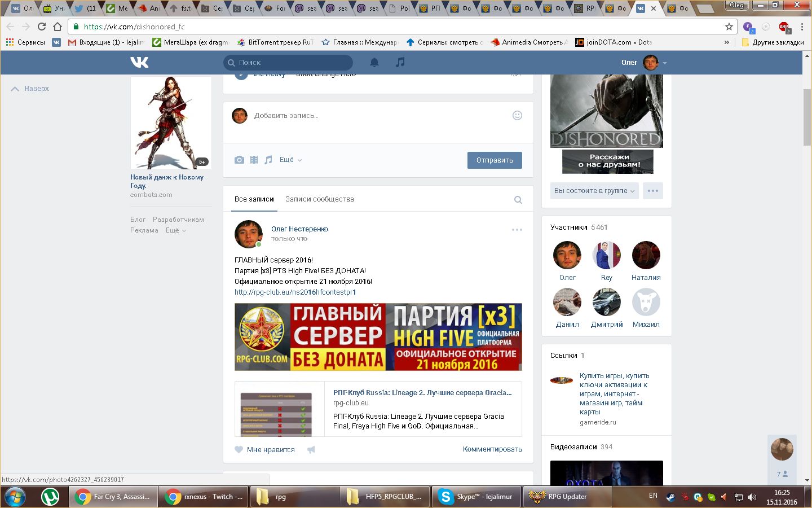Screen dimensions: 812x508
Task: Open Chrome three dots menu
Action: coord(802,27)
